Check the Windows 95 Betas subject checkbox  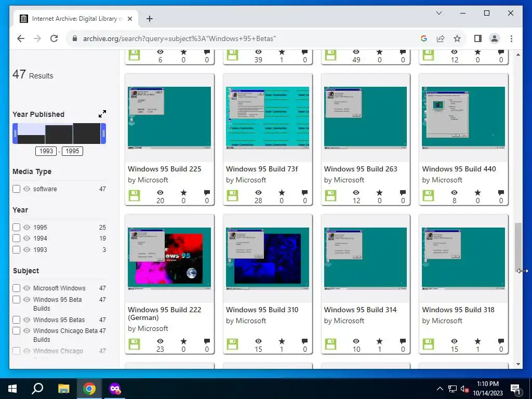click(16, 320)
